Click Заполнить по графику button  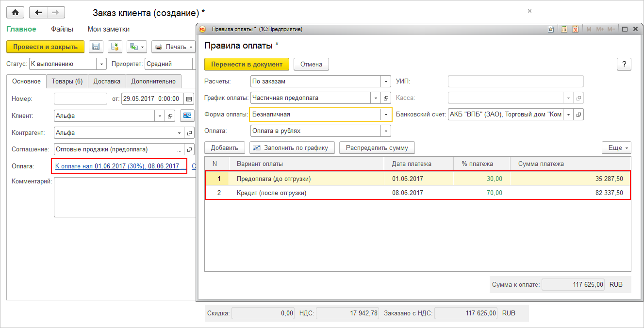[292, 148]
